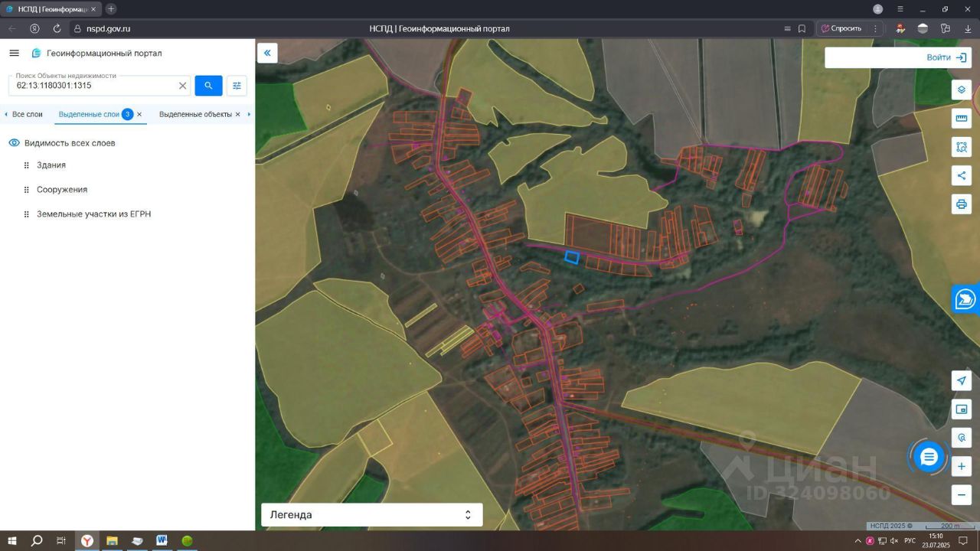
Task: Center map on my location arrow
Action: click(962, 381)
